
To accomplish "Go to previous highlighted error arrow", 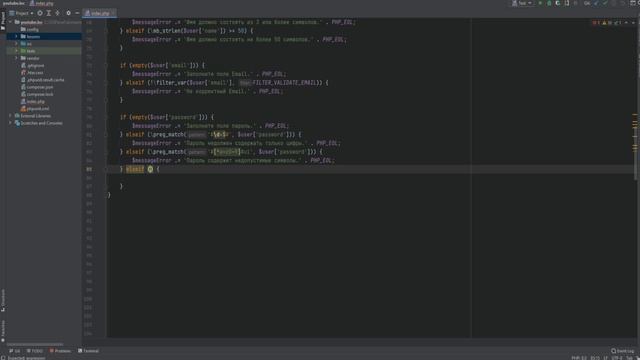I will [x=626, y=23].
